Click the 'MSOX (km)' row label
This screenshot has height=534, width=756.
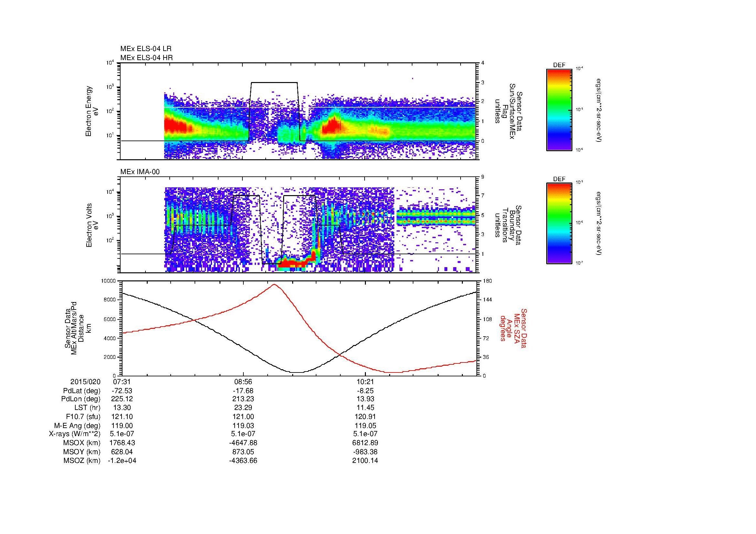(x=82, y=443)
